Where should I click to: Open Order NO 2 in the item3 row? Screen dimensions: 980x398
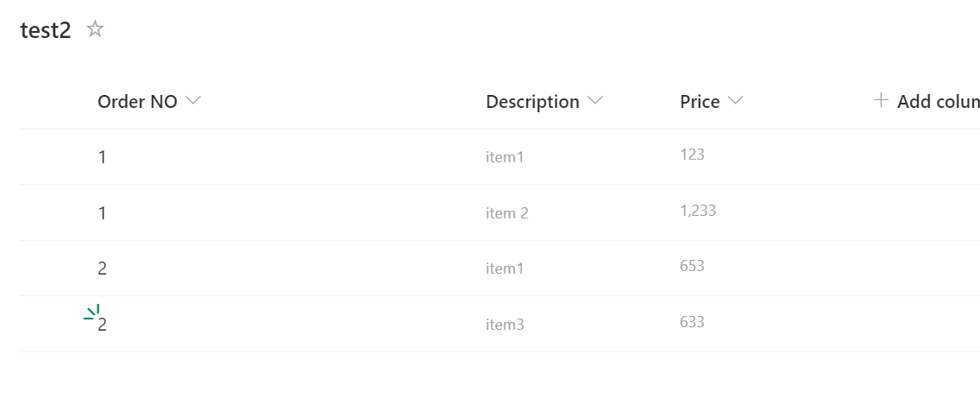tap(103, 325)
